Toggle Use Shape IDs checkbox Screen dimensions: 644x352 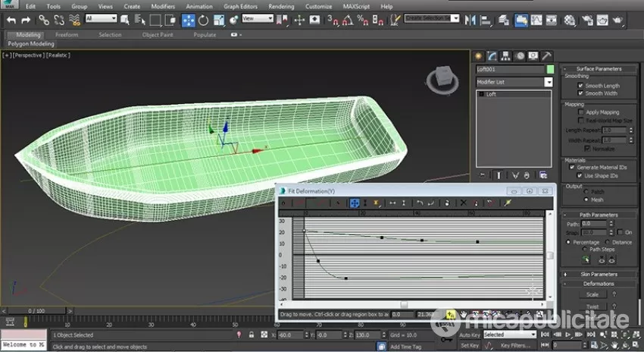pos(580,175)
